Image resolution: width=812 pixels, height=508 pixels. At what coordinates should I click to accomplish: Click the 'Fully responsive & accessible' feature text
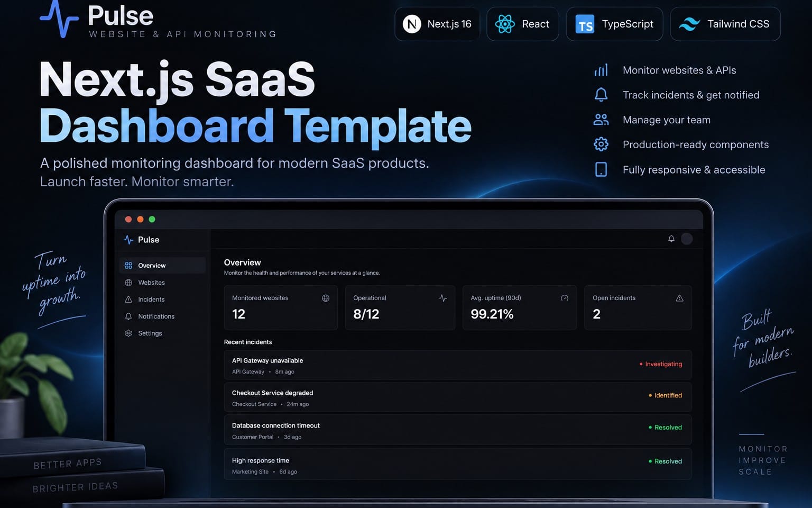694,170
